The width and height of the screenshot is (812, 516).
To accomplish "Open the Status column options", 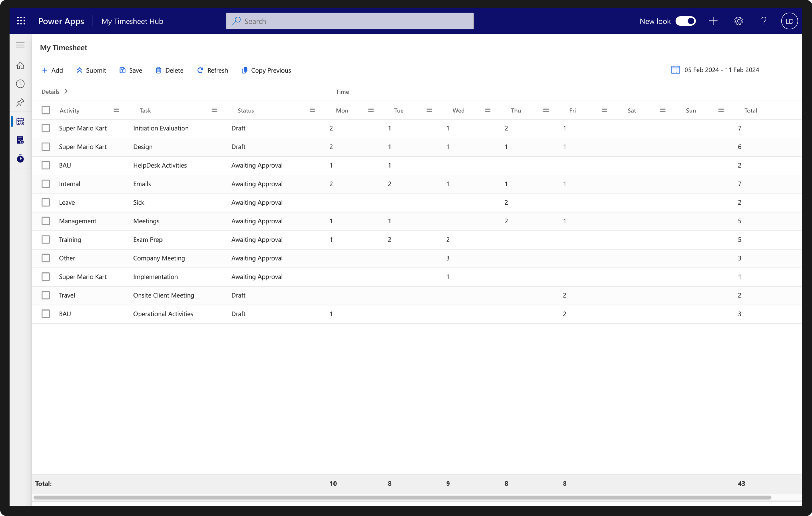I will click(312, 110).
